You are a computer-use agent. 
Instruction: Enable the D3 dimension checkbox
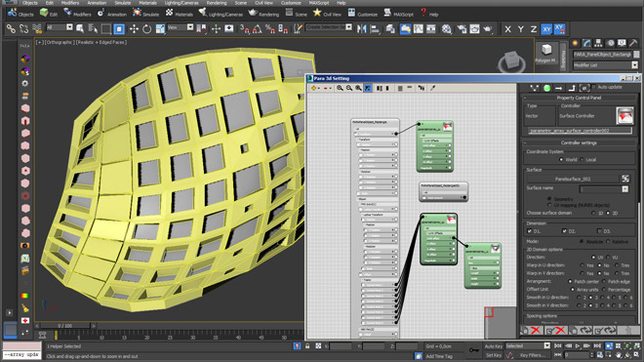click(599, 231)
